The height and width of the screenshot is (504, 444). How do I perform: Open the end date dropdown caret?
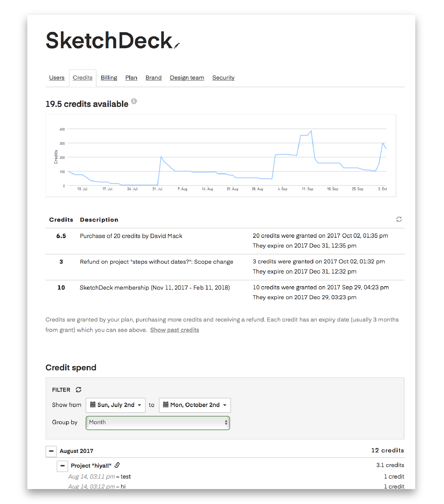[225, 405]
